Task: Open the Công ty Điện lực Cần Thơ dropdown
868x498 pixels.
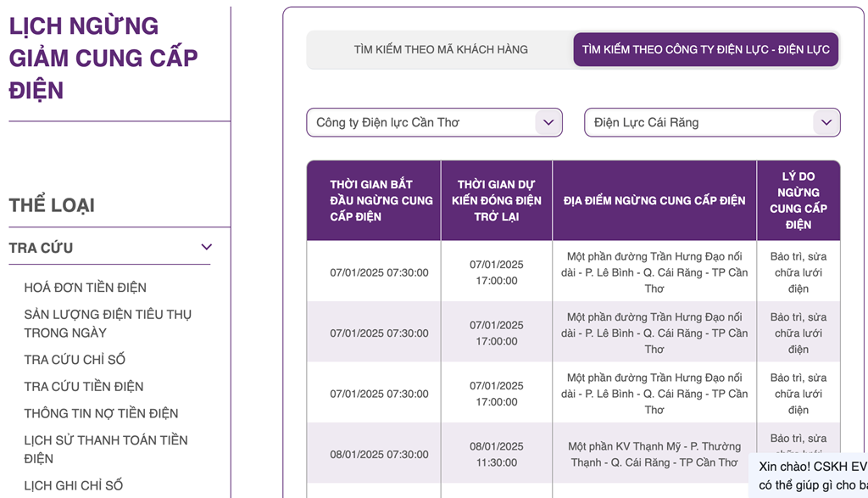Action: pyautogui.click(x=422, y=122)
